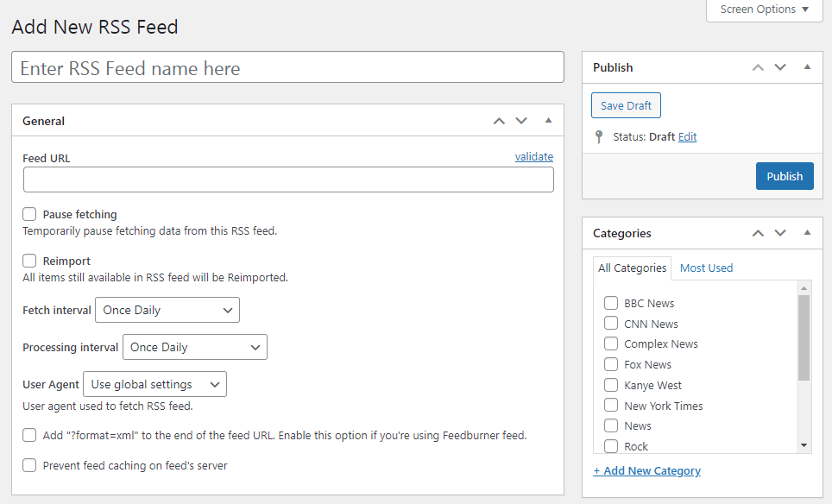
Task: Check the BBC News category
Action: (611, 303)
